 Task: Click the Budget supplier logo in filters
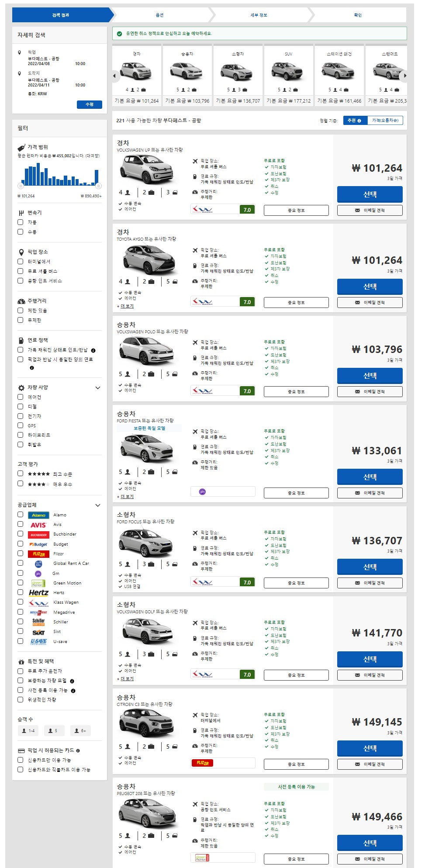38,544
